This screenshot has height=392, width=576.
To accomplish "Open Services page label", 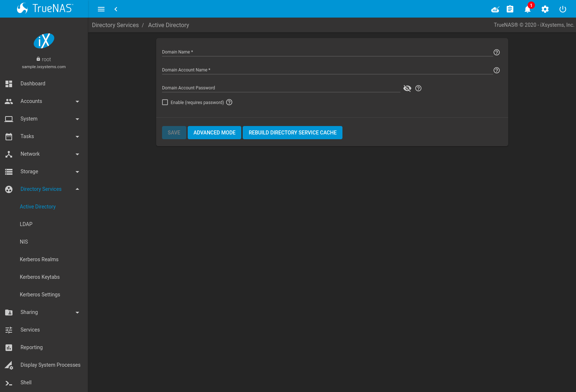I will click(x=30, y=330).
